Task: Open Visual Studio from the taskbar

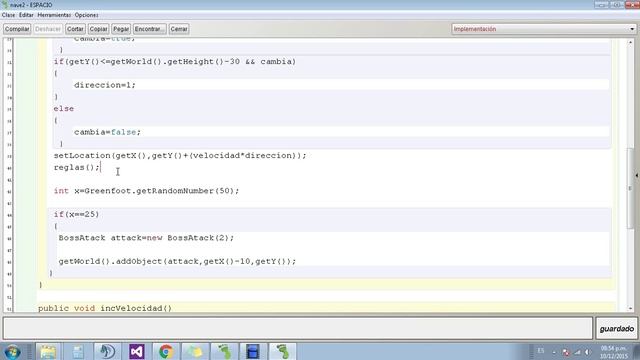Action: pos(137,351)
